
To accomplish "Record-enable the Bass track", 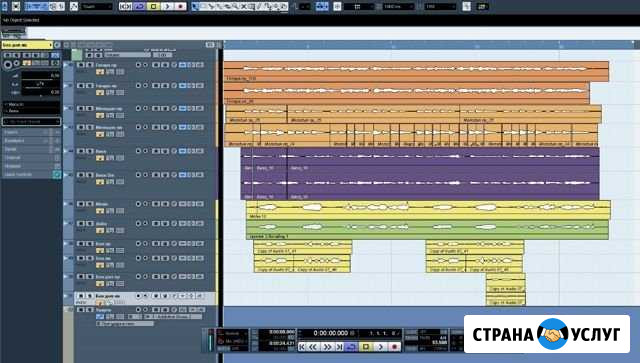I will click(x=138, y=151).
